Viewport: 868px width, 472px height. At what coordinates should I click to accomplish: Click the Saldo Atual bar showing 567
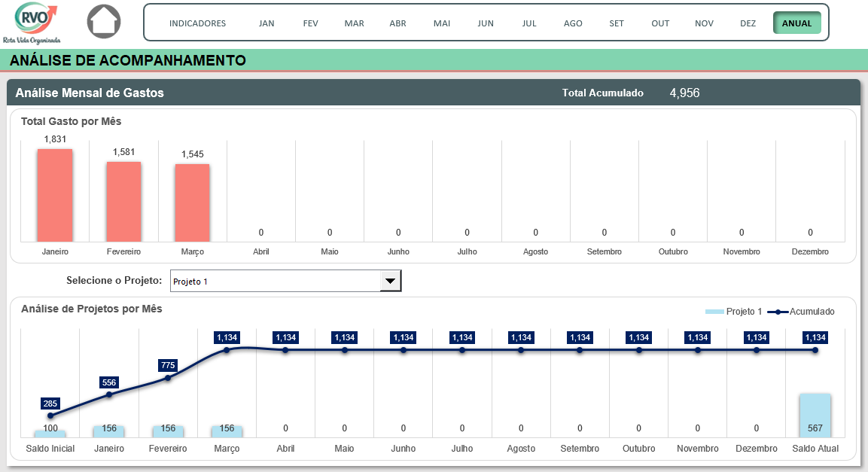[815, 416]
